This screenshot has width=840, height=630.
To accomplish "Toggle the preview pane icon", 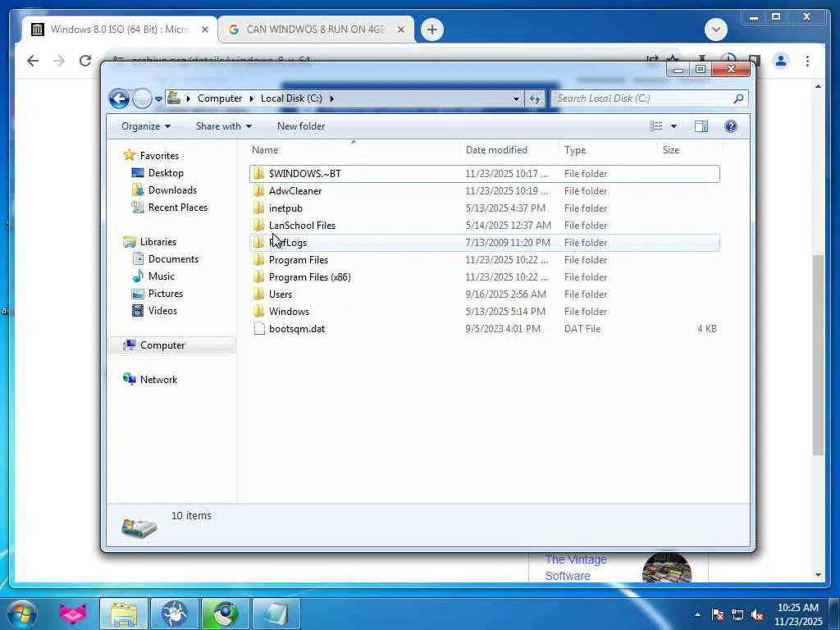I will (x=701, y=126).
